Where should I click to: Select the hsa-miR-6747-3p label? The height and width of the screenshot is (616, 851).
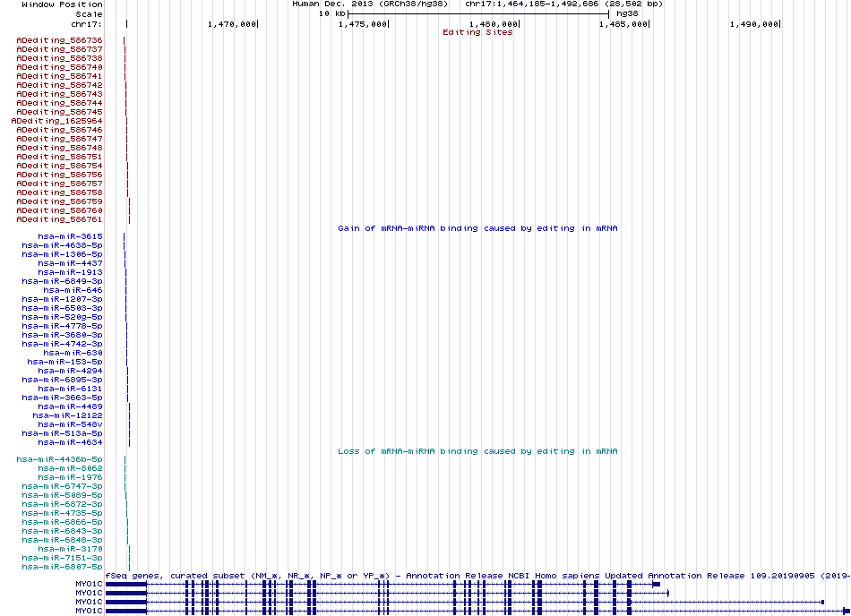point(62,486)
